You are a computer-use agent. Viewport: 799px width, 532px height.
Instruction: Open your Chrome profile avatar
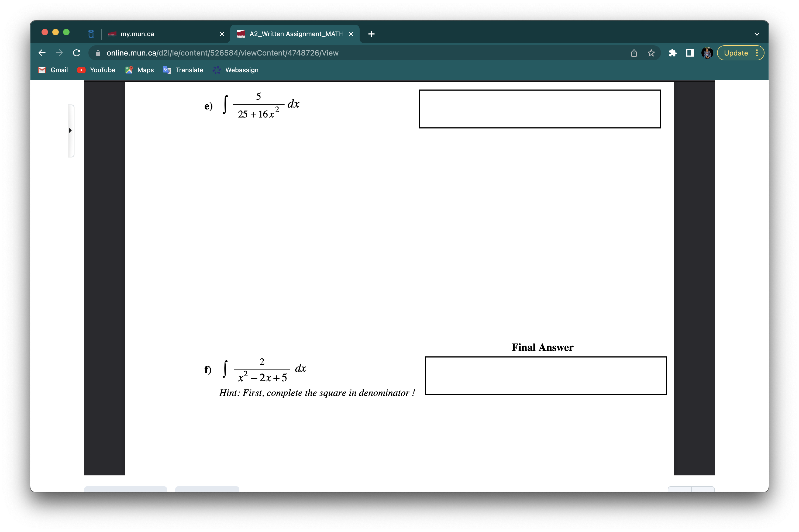(707, 53)
